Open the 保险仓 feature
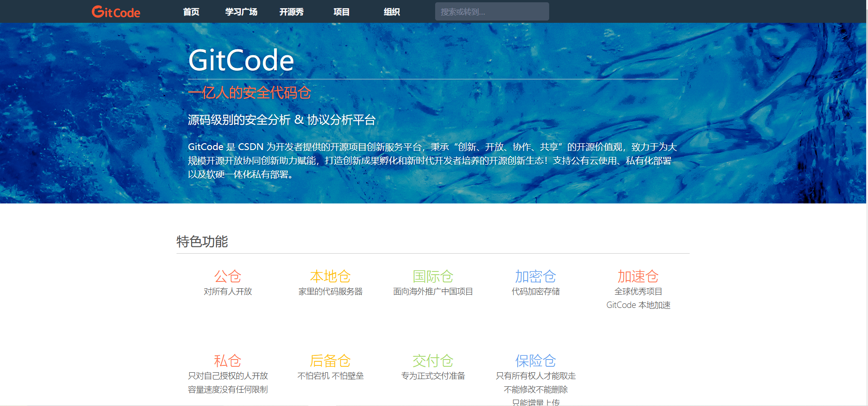This screenshot has width=868, height=406. click(x=535, y=361)
